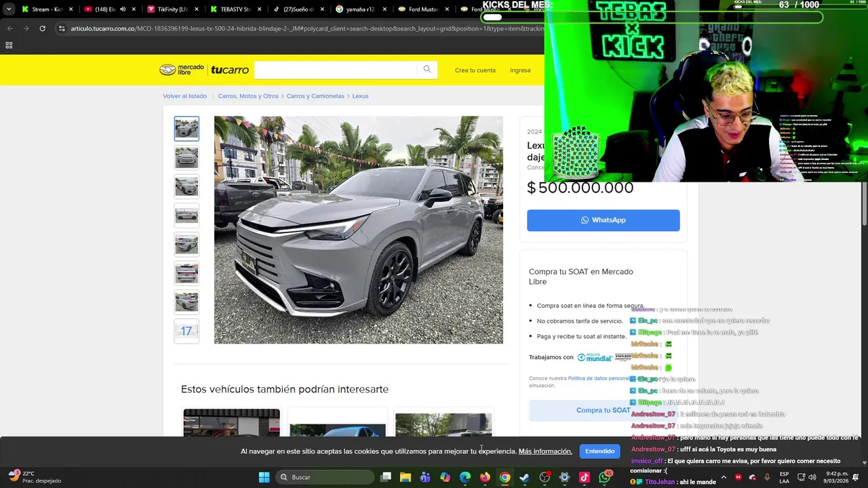This screenshot has width=868, height=488.
Task: Select the fifth Lexus photo thumbnail
Action: coord(186,244)
